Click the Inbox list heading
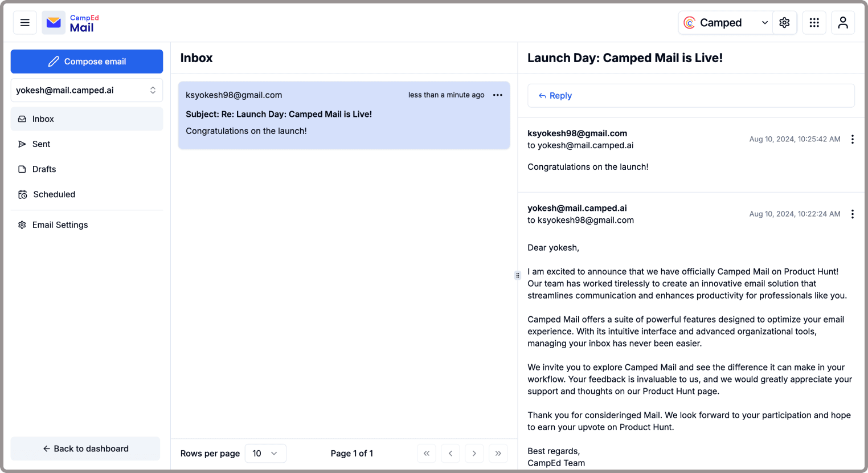This screenshot has height=473, width=868. click(x=196, y=58)
